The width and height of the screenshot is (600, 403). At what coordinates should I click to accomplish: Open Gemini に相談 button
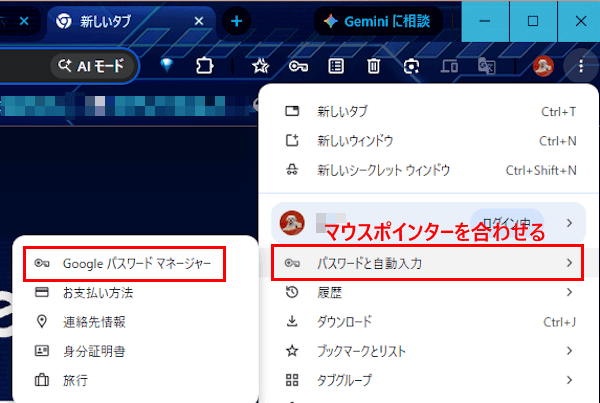(378, 21)
